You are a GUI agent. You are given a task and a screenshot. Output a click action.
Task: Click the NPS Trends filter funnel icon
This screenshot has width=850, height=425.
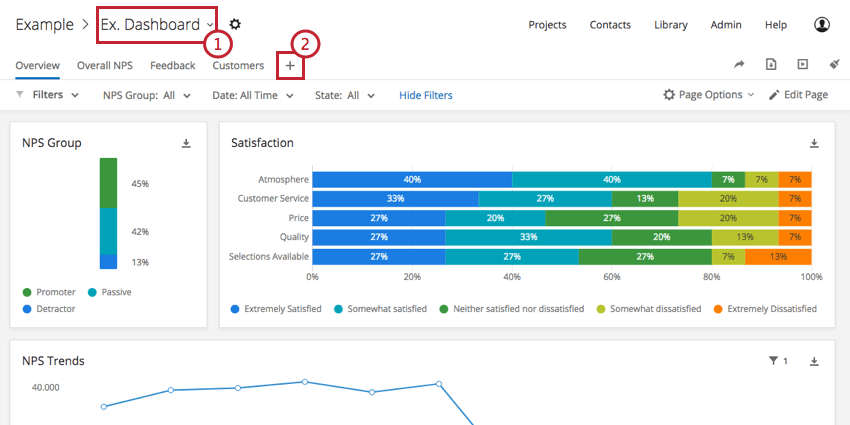(x=774, y=360)
